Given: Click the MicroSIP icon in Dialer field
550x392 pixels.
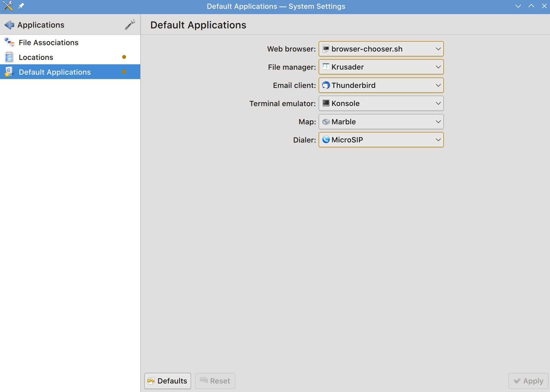Looking at the screenshot, I should (x=326, y=140).
